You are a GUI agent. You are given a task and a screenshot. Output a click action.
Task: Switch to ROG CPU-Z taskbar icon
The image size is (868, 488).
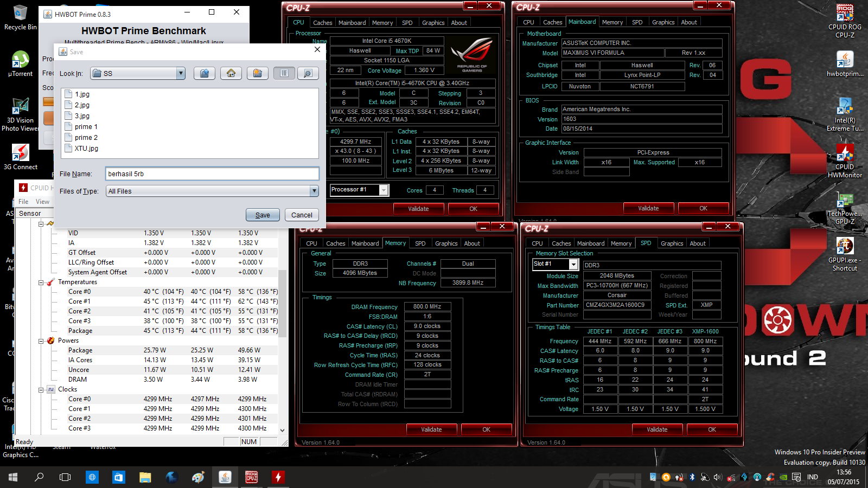tap(251, 477)
